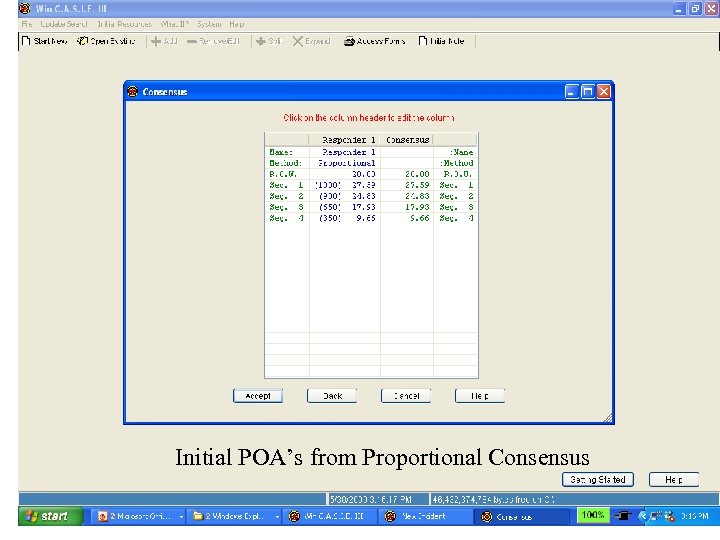Screen dimensions: 720x540
Task: Click Seg. 4 consensus value 9.66
Action: point(407,218)
